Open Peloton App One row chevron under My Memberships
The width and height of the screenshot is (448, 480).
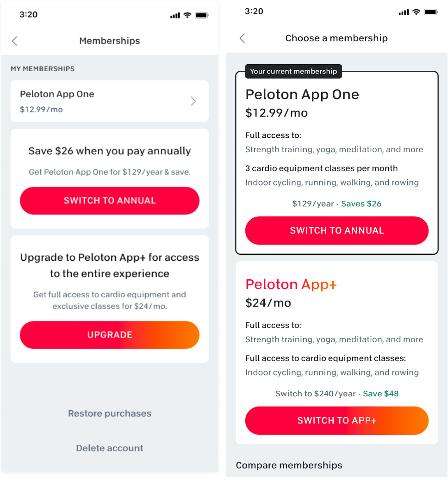193,101
